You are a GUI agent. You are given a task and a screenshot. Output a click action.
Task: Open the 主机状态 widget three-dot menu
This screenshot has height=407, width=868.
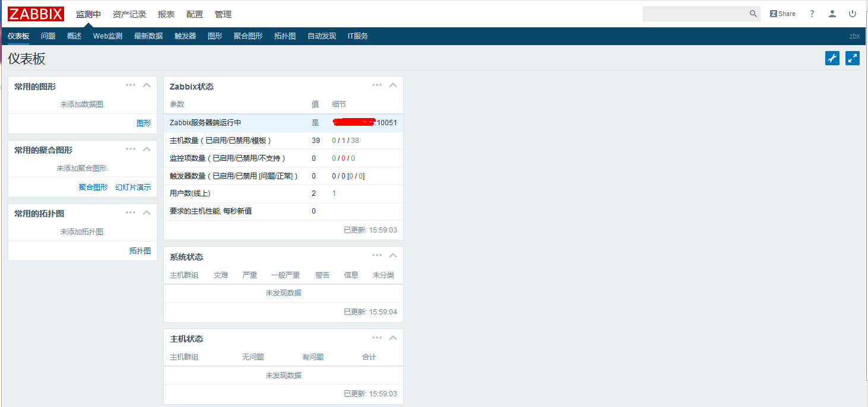coord(377,338)
